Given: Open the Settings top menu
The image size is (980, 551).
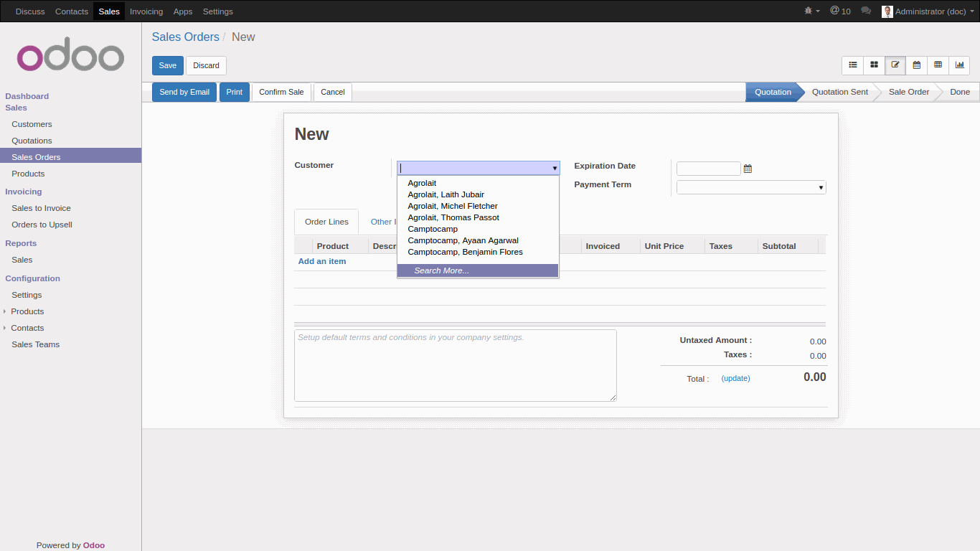Looking at the screenshot, I should 218,11.
